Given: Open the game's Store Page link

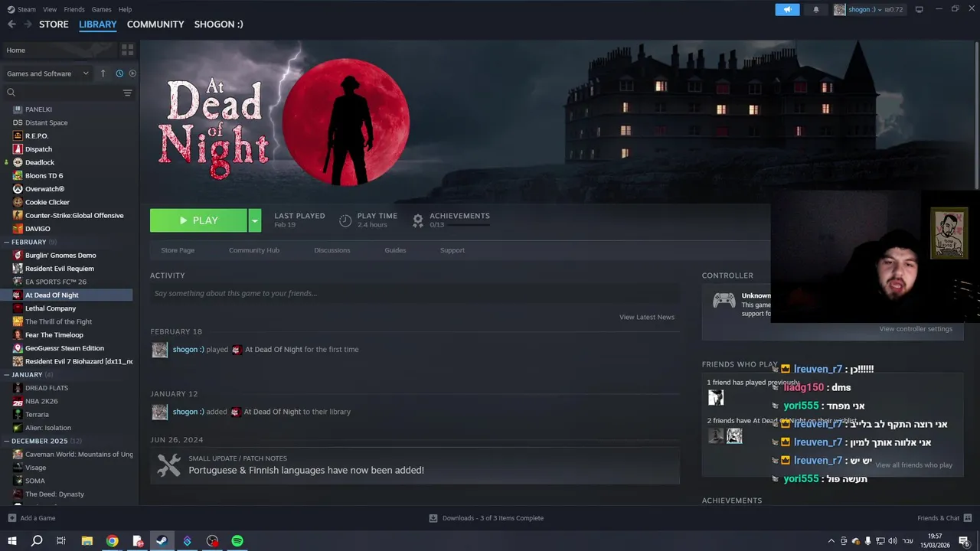Looking at the screenshot, I should pos(178,250).
